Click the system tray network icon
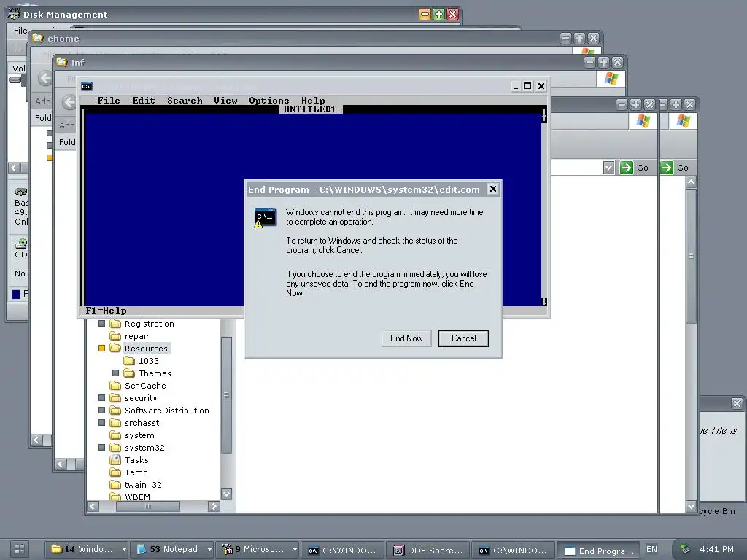This screenshot has height=560, width=747. pyautogui.click(x=684, y=548)
